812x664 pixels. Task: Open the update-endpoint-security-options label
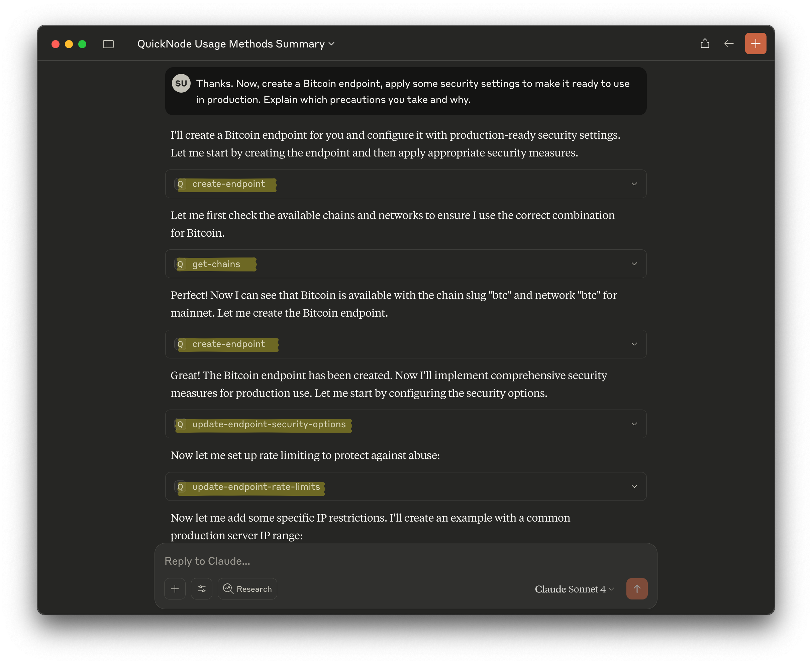269,424
